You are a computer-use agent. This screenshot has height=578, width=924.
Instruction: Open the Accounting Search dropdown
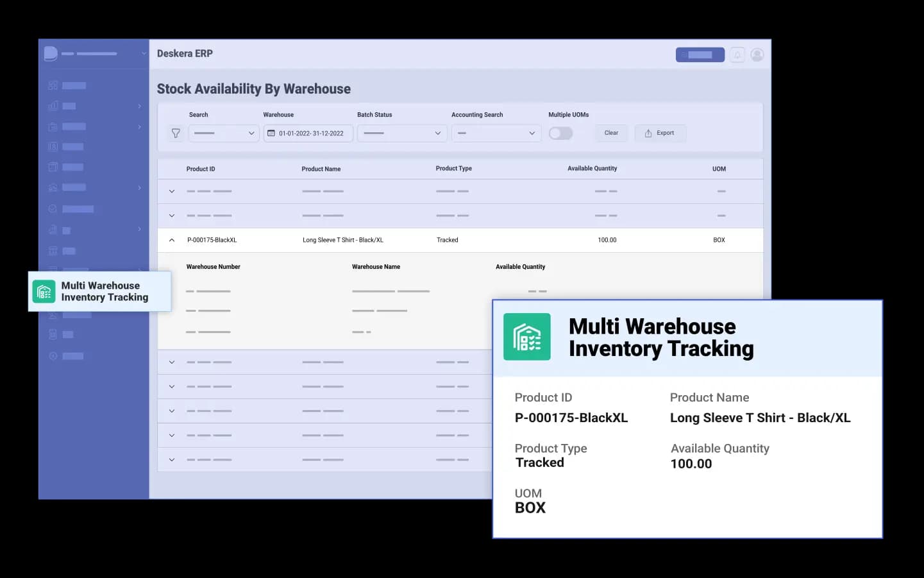click(496, 133)
